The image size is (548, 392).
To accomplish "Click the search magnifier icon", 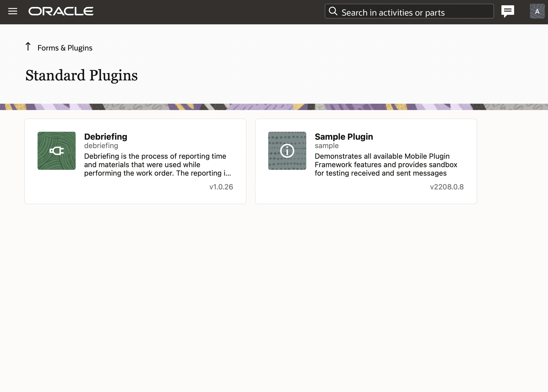I will (333, 11).
